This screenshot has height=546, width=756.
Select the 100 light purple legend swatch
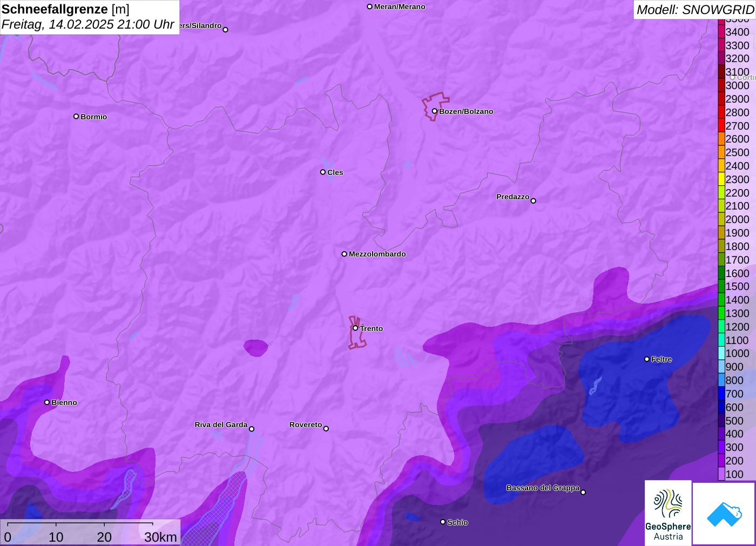[x=721, y=474]
